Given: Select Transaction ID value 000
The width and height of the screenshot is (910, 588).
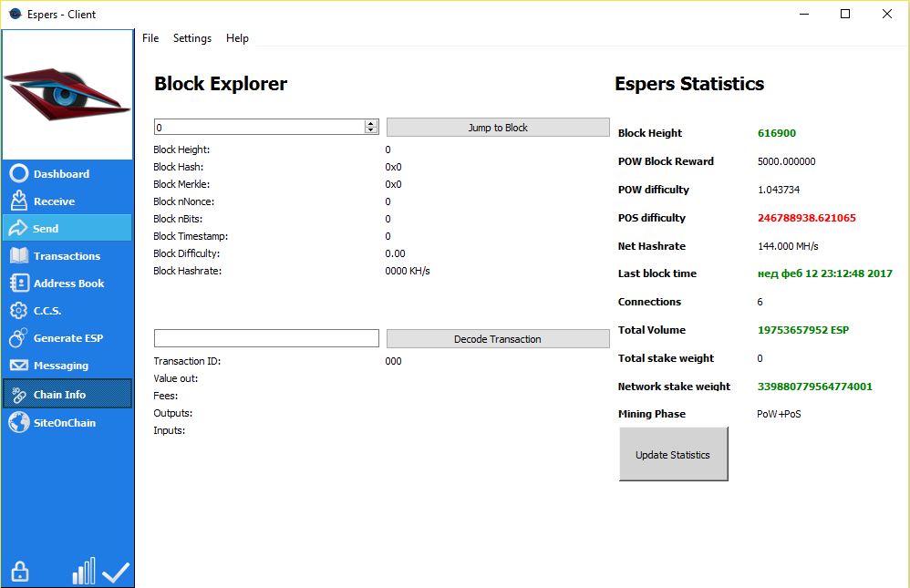Looking at the screenshot, I should (x=393, y=361).
